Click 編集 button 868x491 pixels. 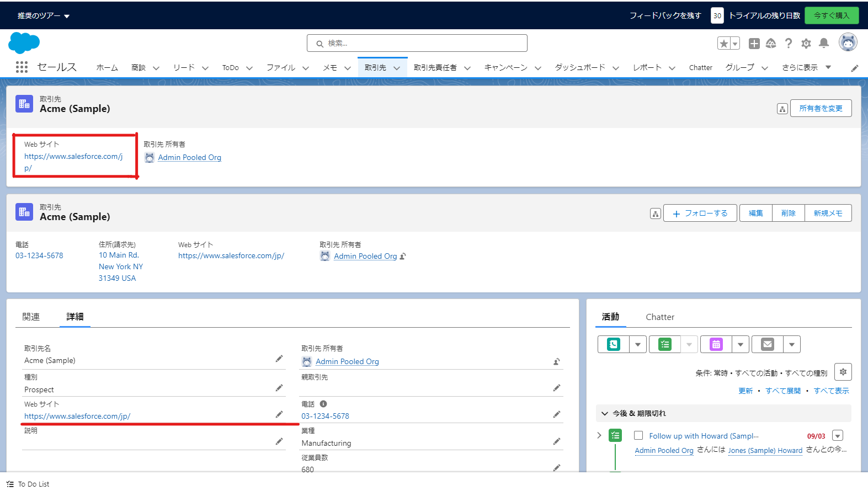tap(756, 213)
